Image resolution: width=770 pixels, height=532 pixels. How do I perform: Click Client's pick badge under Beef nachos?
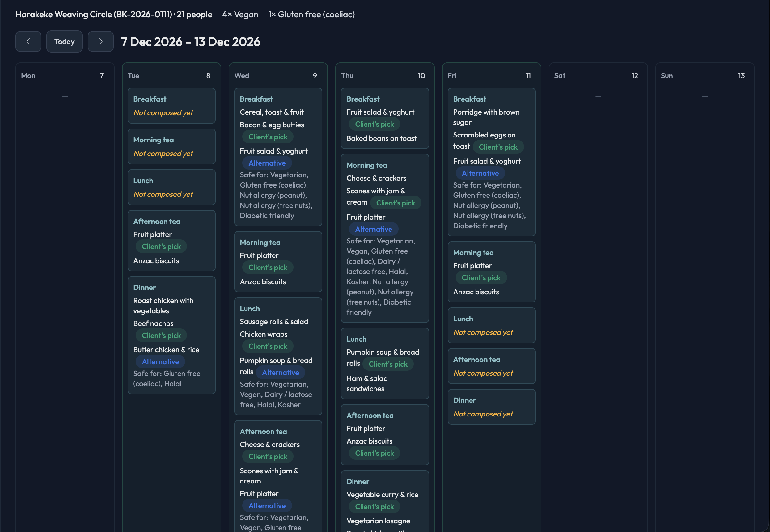coord(161,335)
